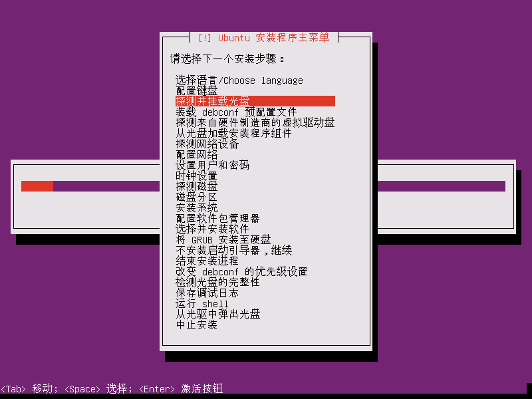
Task: Select 不安装启动引导器，继续 entry
Action: pyautogui.click(x=234, y=250)
